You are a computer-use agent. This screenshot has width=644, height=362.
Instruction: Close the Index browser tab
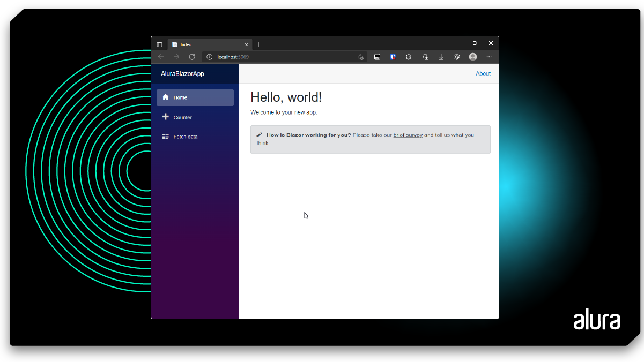[x=247, y=44]
